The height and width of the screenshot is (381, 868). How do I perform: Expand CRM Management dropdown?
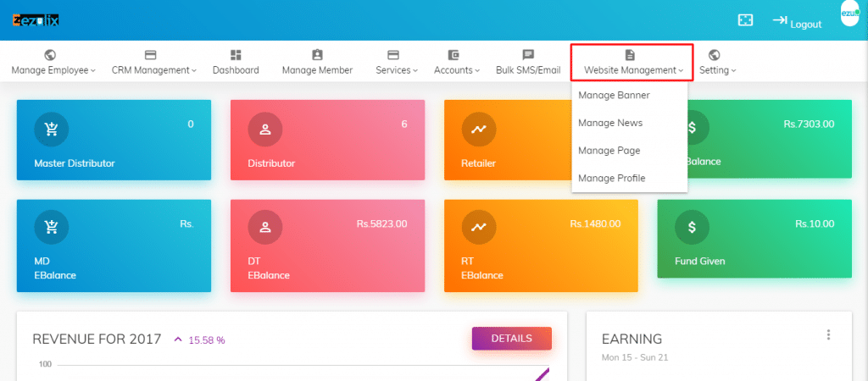pos(154,70)
